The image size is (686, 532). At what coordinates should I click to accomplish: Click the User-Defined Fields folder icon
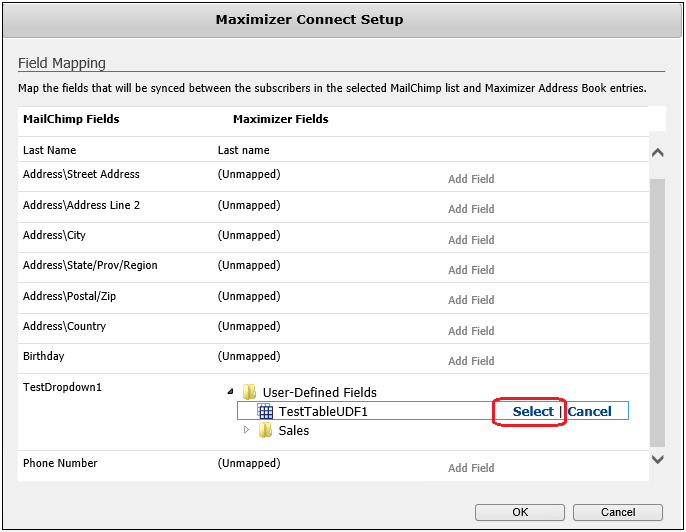pyautogui.click(x=249, y=392)
